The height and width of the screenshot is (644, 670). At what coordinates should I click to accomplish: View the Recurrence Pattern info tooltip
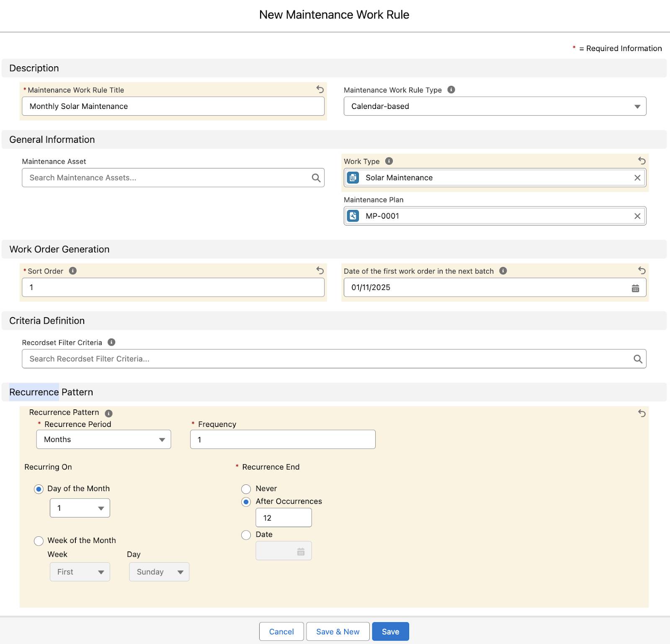tap(109, 412)
